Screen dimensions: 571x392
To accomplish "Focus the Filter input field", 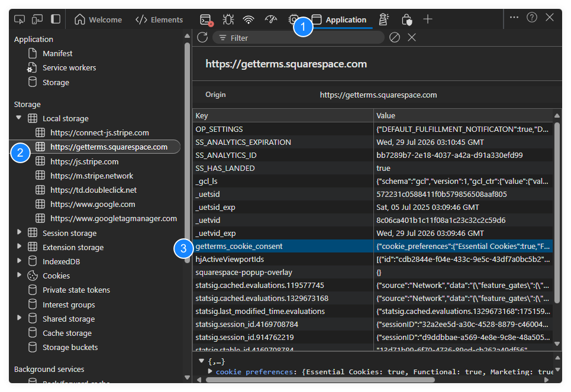I will click(298, 37).
